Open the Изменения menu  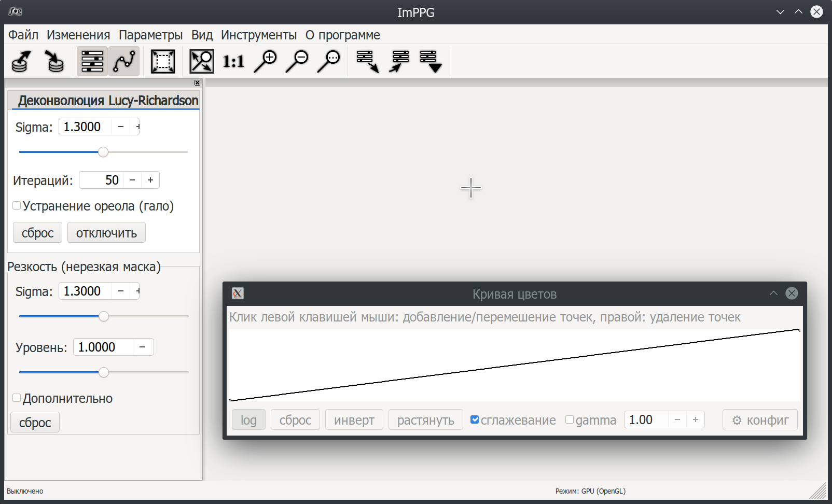coord(78,35)
